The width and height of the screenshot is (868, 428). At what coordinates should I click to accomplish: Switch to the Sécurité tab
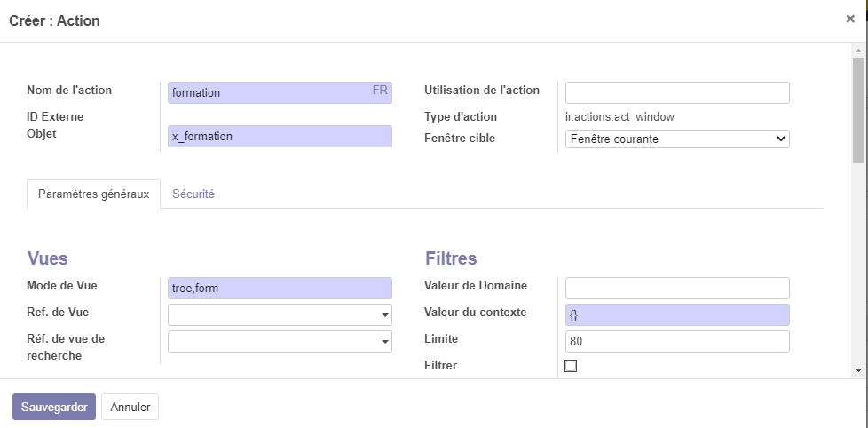[x=193, y=194]
